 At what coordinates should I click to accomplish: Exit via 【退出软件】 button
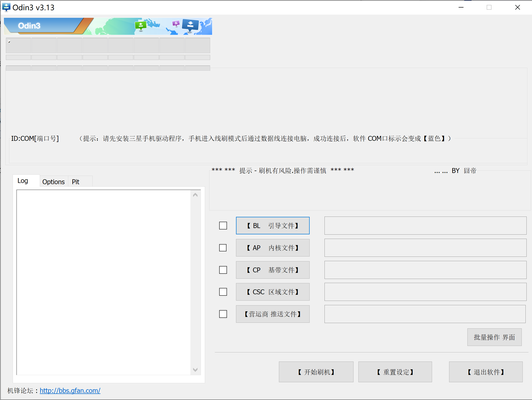coord(486,372)
